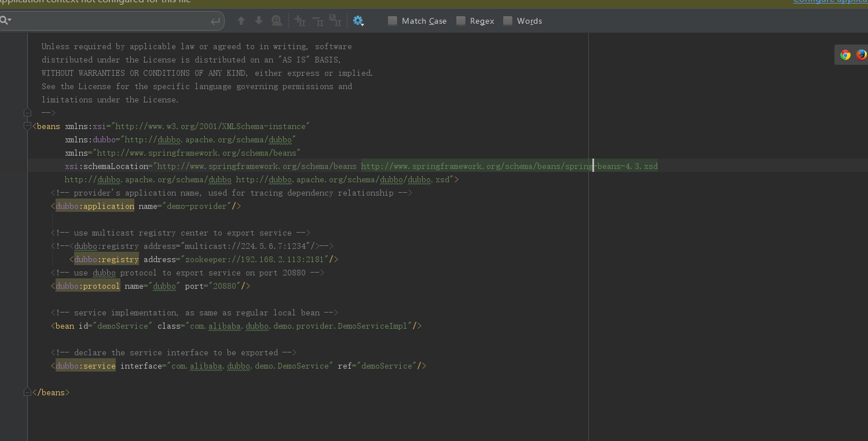Click the WITHOUT WARRANTIES license line
The width and height of the screenshot is (868, 441).
pos(207,73)
